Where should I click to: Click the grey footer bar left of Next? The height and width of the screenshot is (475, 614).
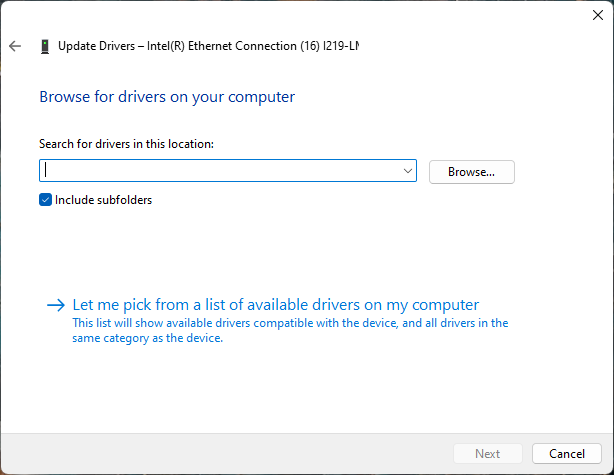(220, 453)
